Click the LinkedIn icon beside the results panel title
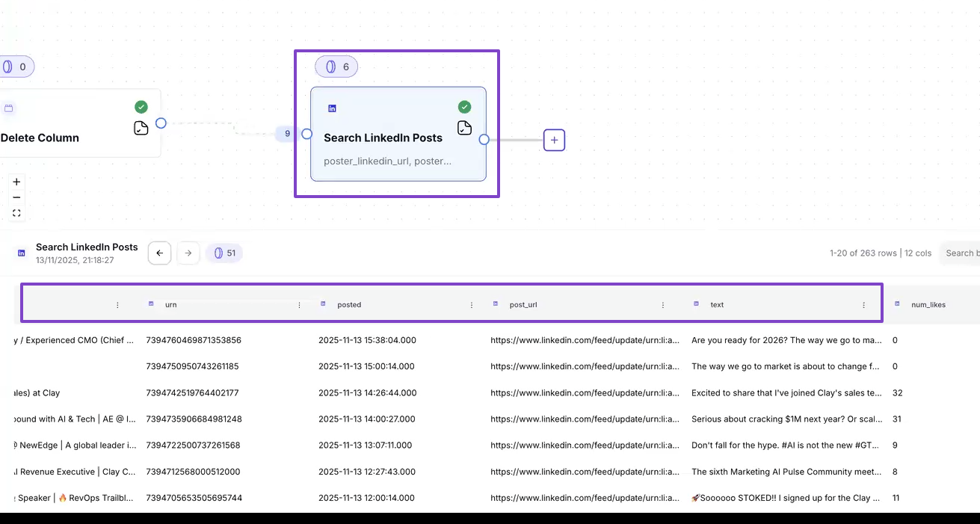Screen dimensions: 980x524 [x=21, y=253]
